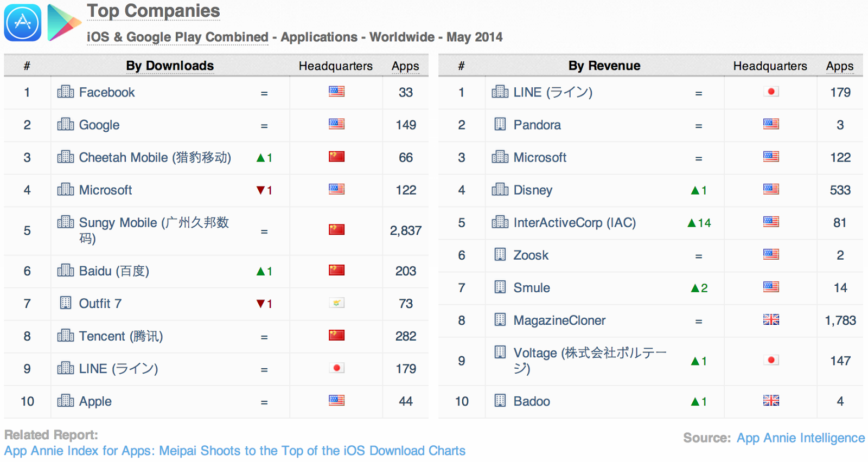
Task: Click the company icon beside Pandora
Action: point(500,124)
